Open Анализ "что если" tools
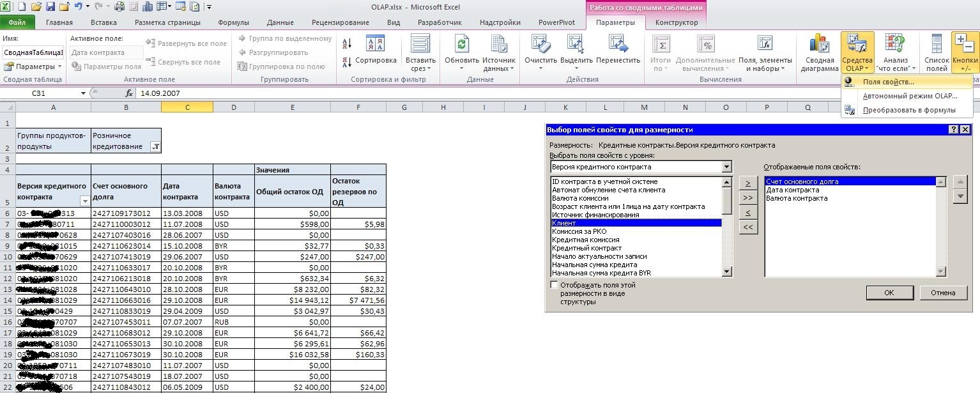Screen dimensions: 980x393 [x=896, y=53]
